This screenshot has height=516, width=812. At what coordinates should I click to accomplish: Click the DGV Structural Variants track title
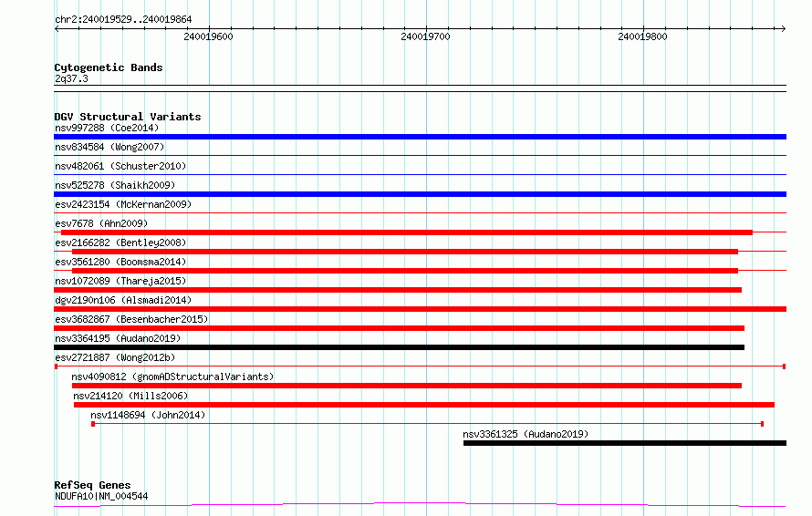[128, 117]
